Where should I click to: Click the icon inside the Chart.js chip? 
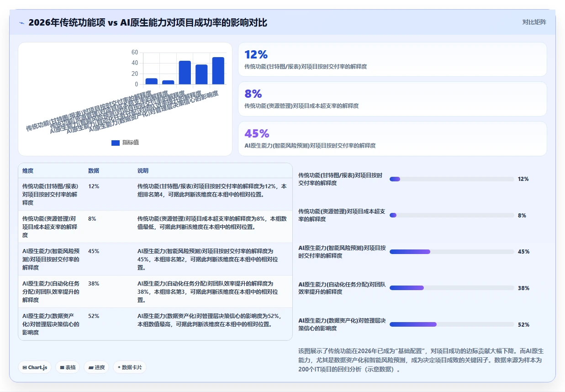point(25,367)
